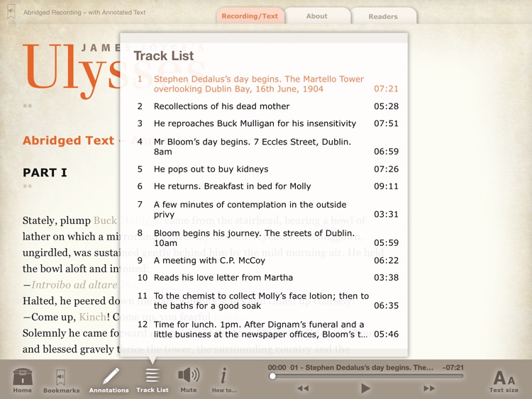This screenshot has width=532, height=399.
Task: Select track 7 contemplation in the outside privy
Action: pyautogui.click(x=267, y=210)
